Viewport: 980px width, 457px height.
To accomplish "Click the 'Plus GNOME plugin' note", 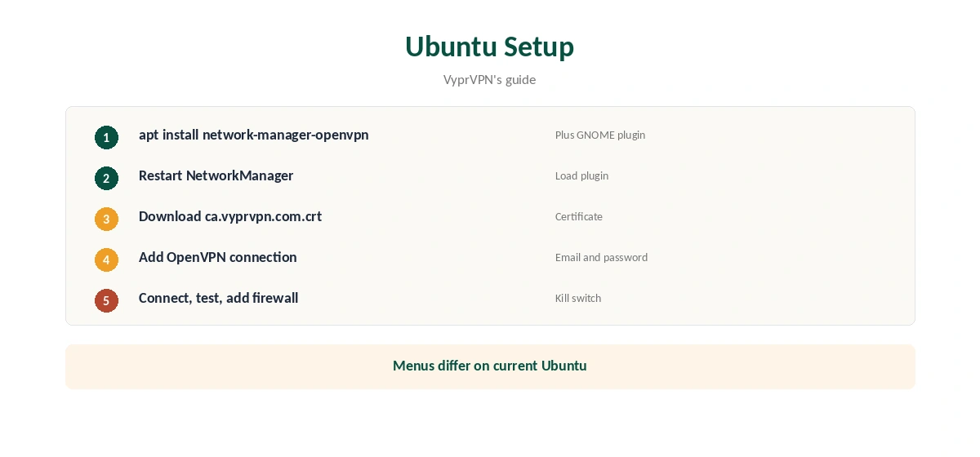I will tap(600, 135).
